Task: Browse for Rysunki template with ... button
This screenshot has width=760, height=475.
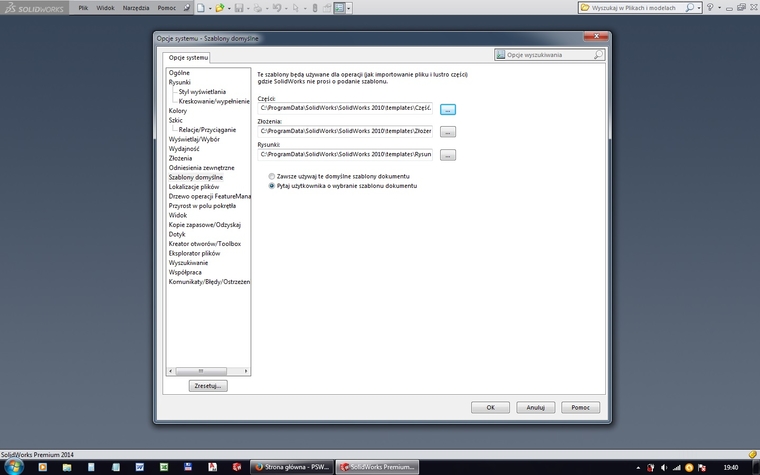Action: (447, 155)
